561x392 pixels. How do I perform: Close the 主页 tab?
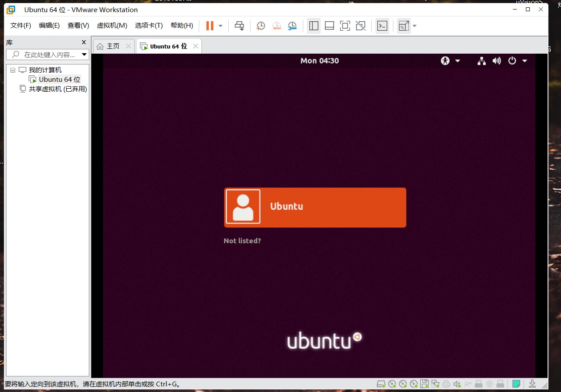coord(128,46)
